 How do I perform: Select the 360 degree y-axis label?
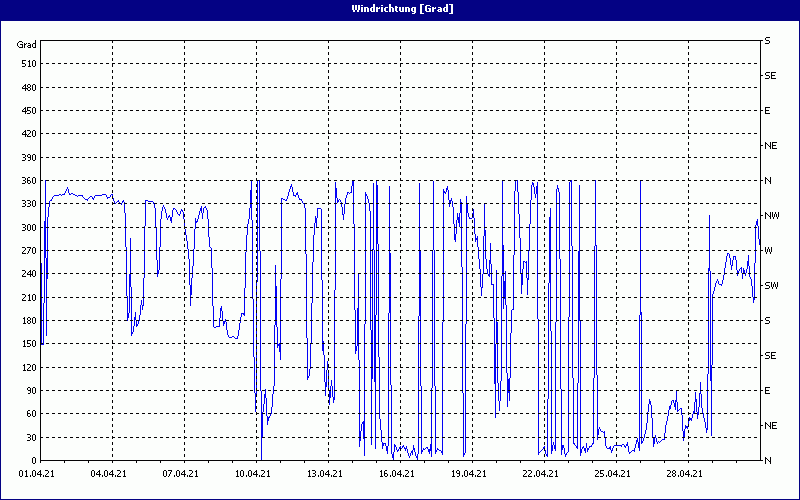(x=28, y=180)
